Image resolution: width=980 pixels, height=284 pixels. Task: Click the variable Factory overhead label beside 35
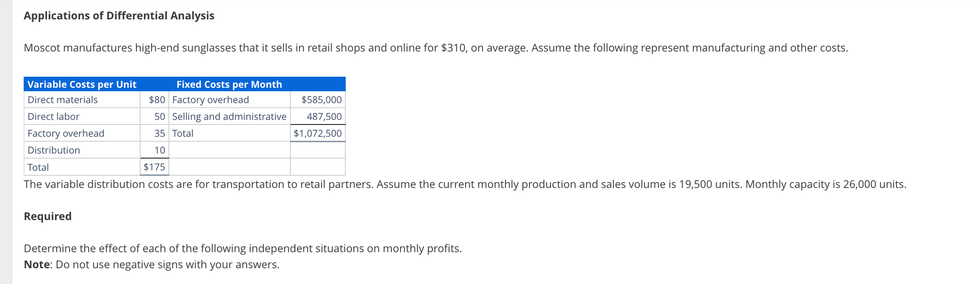coord(66,133)
